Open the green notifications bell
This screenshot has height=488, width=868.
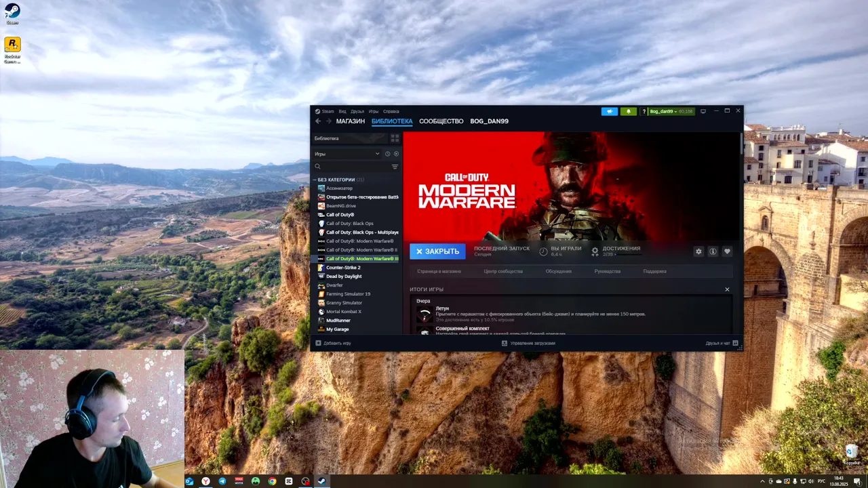coord(628,111)
